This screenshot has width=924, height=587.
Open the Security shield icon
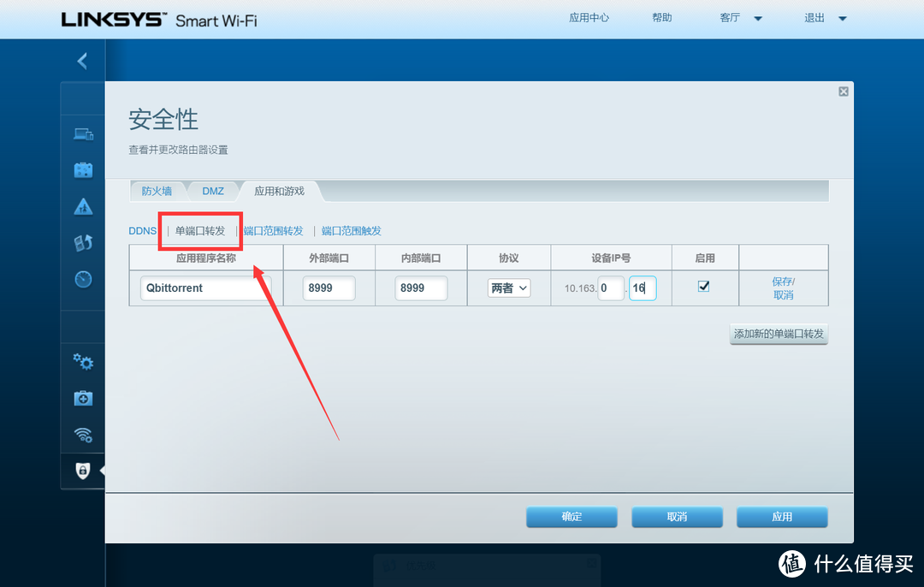pos(83,471)
